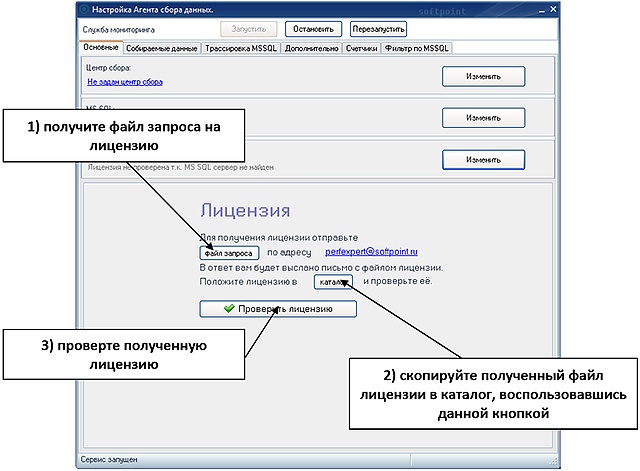The image size is (640, 471).
Task: Click the Лицензия heading
Action: coord(245,211)
